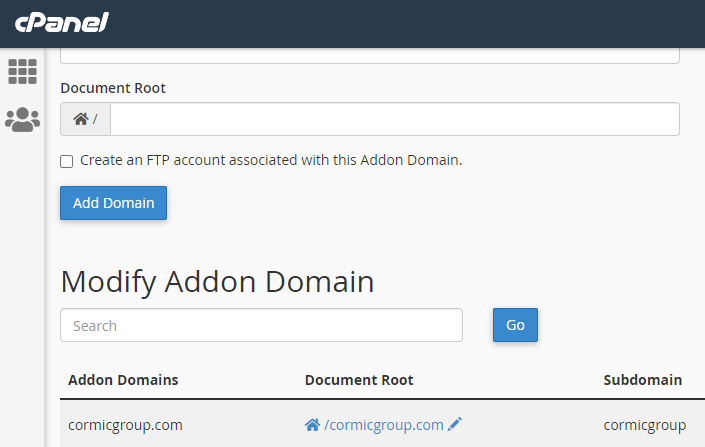The height and width of the screenshot is (447, 705).
Task: Open the /cormicgroup.com document root link
Action: click(384, 425)
